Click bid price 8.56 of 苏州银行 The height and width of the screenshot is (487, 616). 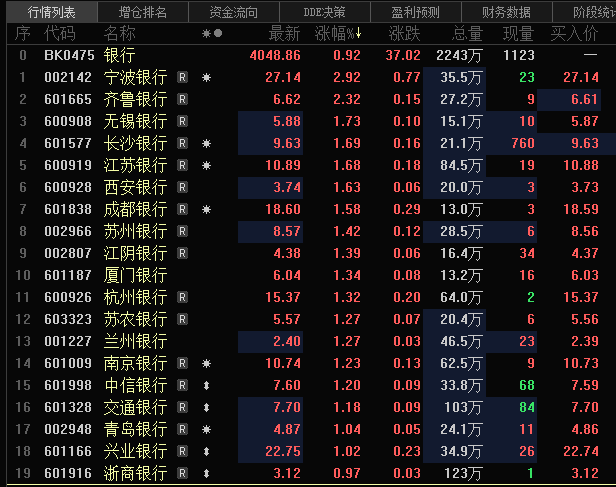pos(585,231)
